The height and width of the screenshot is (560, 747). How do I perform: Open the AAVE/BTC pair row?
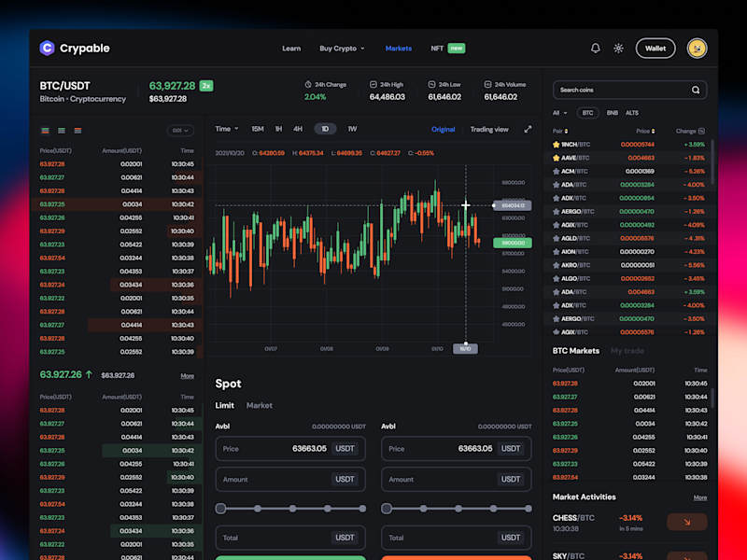pyautogui.click(x=627, y=158)
